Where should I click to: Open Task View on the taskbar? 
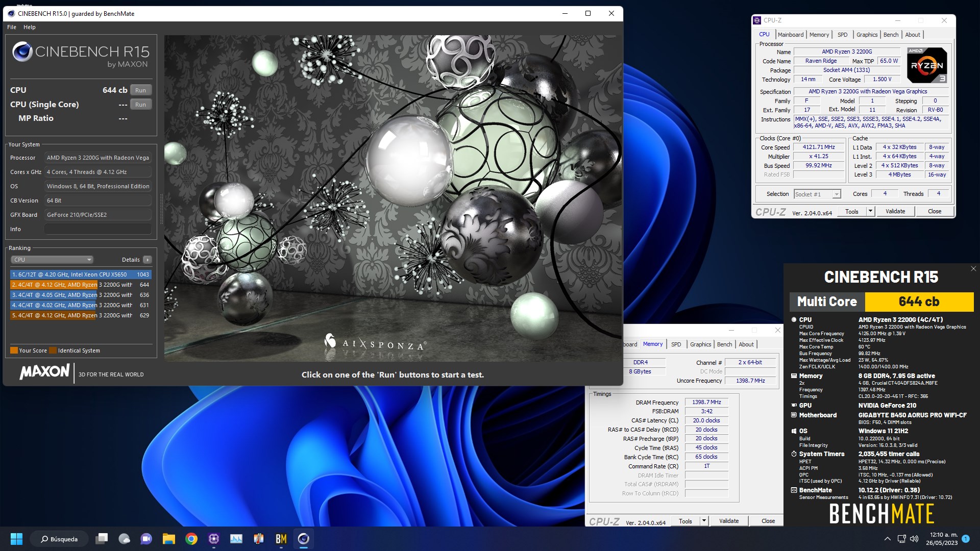pyautogui.click(x=102, y=539)
